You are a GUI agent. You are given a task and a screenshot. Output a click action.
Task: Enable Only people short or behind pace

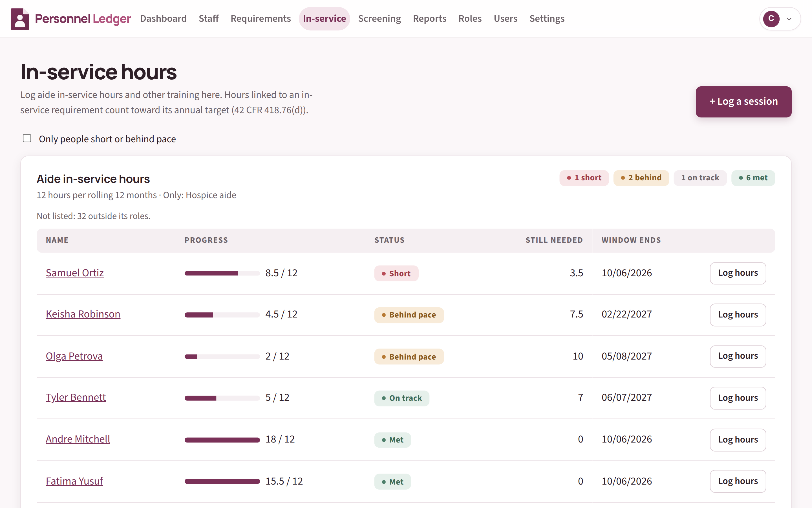pos(27,138)
